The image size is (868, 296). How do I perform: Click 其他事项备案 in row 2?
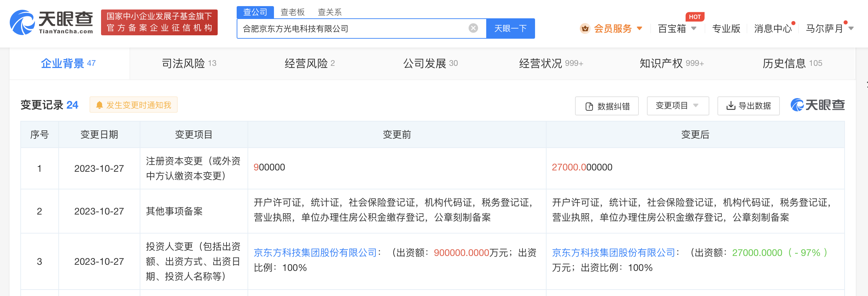click(174, 211)
